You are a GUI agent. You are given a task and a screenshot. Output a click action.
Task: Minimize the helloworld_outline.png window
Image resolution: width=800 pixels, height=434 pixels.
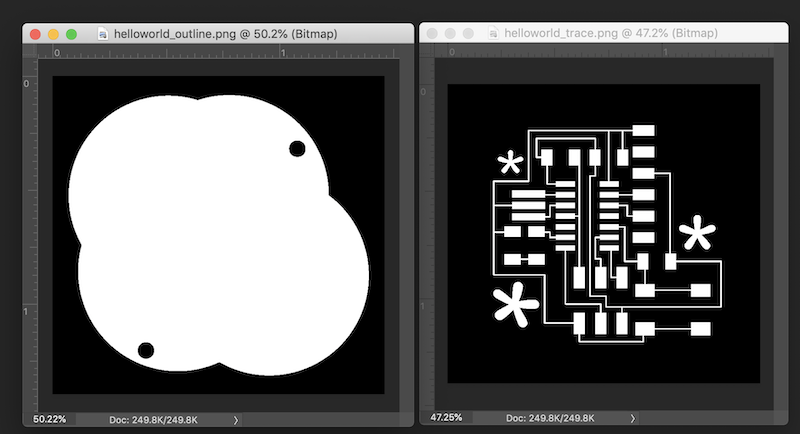(53, 34)
